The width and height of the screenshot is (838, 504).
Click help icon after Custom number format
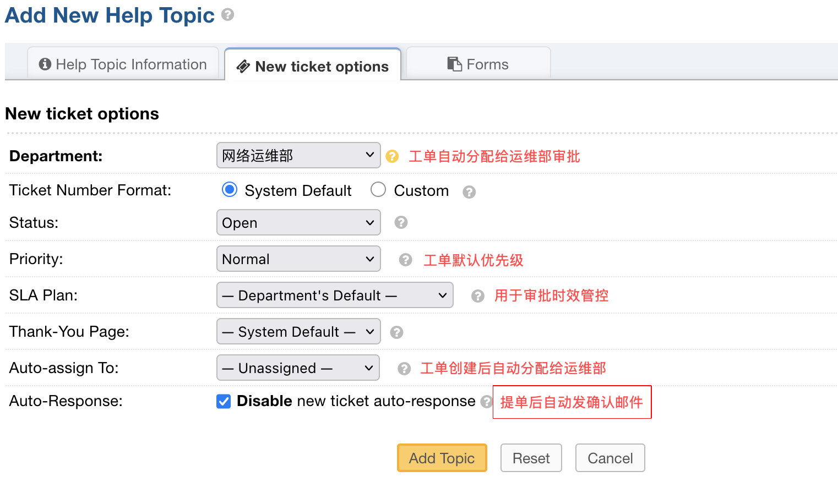[469, 191]
